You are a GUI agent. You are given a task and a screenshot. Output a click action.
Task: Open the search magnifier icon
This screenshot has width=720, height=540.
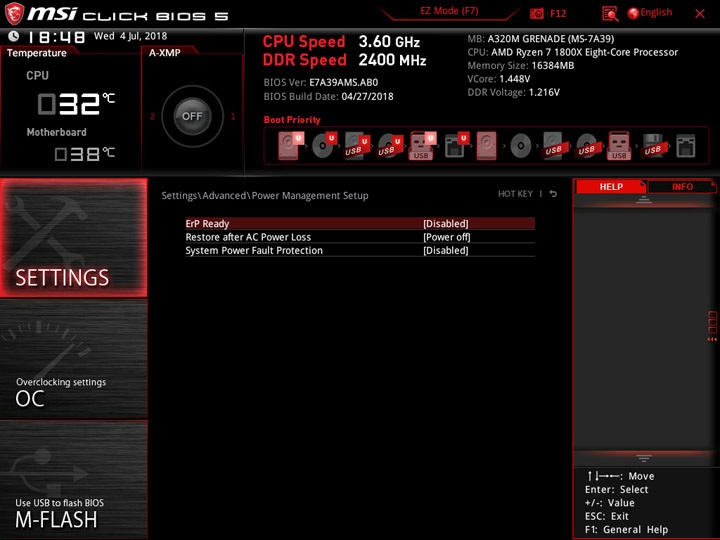[x=610, y=14]
